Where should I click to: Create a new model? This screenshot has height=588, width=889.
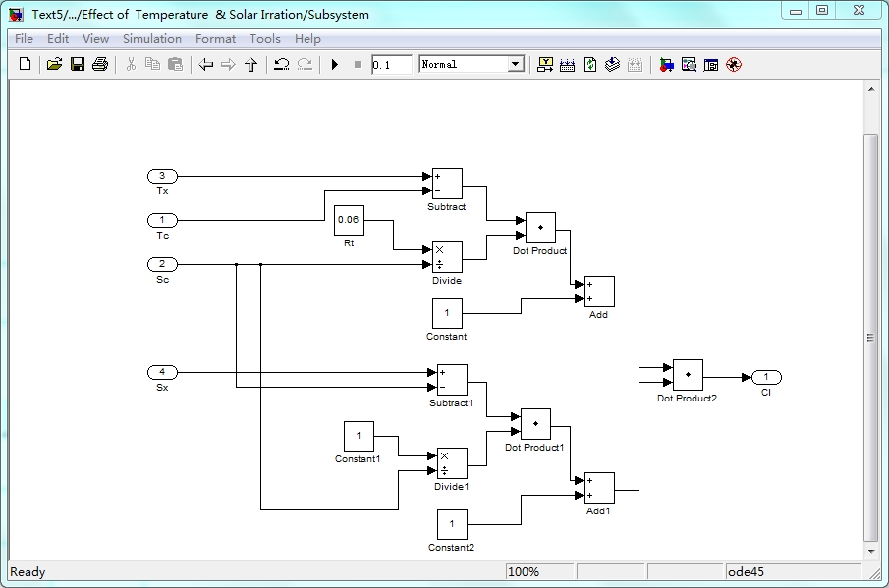(24, 64)
